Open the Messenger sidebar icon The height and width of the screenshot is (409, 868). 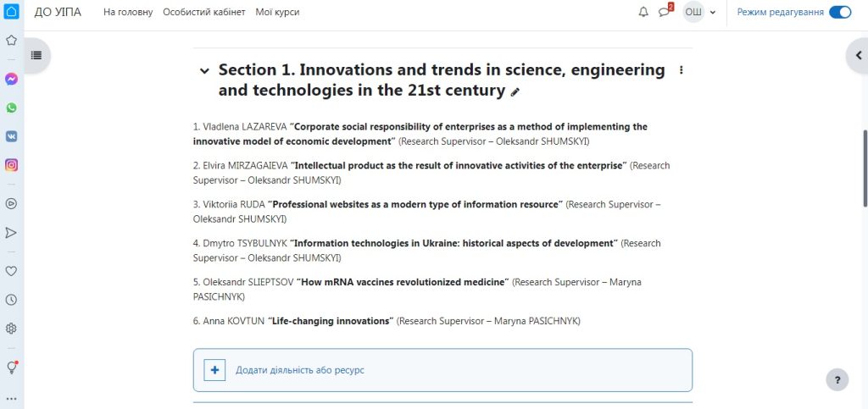point(11,79)
